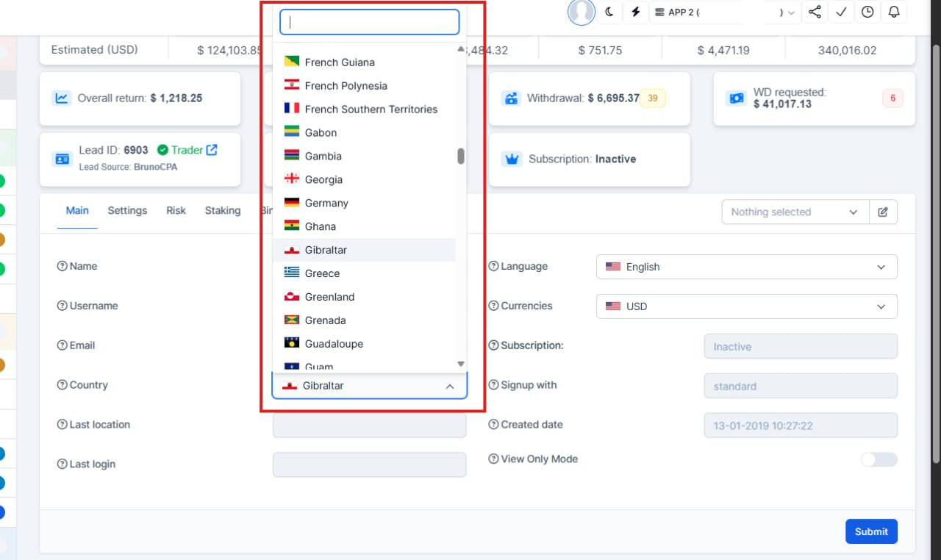
Task: Click the country list scroll down arrow
Action: click(461, 364)
